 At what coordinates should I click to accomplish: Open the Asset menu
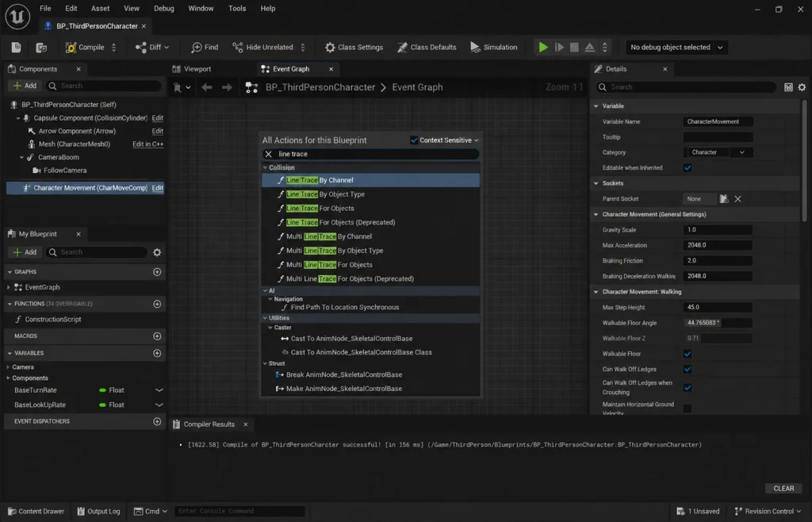[x=100, y=8]
